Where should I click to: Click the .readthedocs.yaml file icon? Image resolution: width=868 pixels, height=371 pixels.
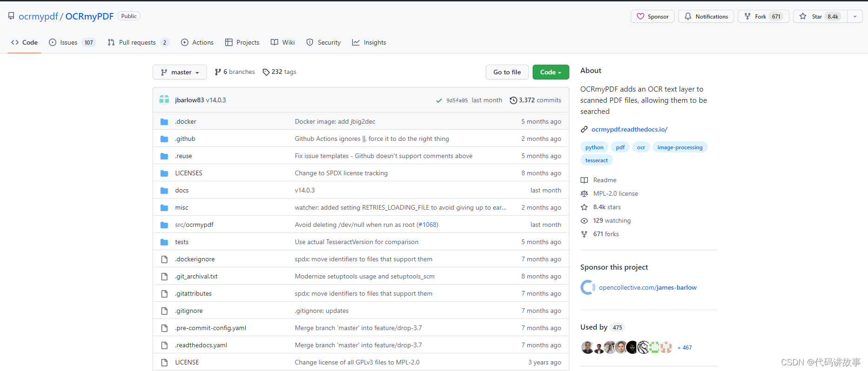coord(164,345)
